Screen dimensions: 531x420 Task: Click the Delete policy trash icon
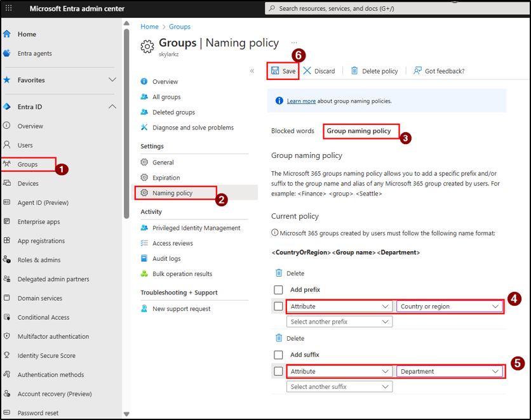pyautogui.click(x=354, y=70)
